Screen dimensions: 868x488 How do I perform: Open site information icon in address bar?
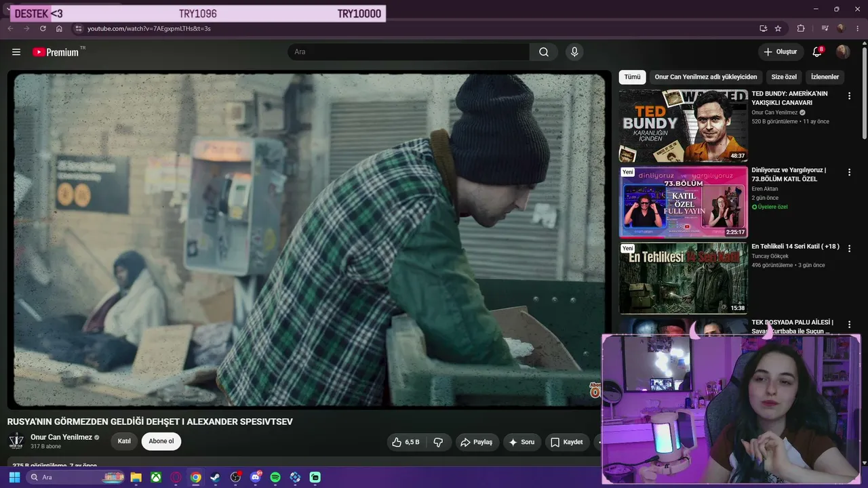point(78,28)
